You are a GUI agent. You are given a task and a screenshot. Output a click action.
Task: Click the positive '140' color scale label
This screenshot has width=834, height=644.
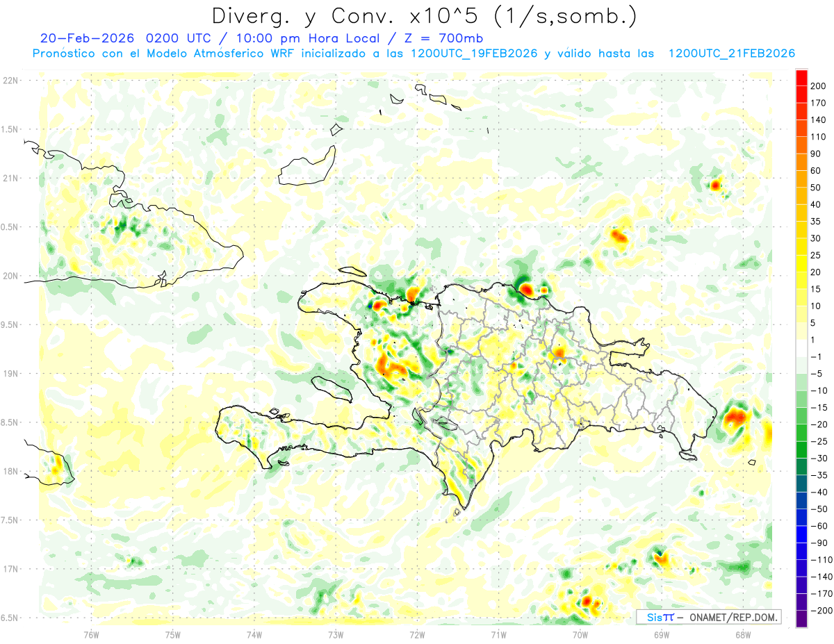pyautogui.click(x=819, y=119)
